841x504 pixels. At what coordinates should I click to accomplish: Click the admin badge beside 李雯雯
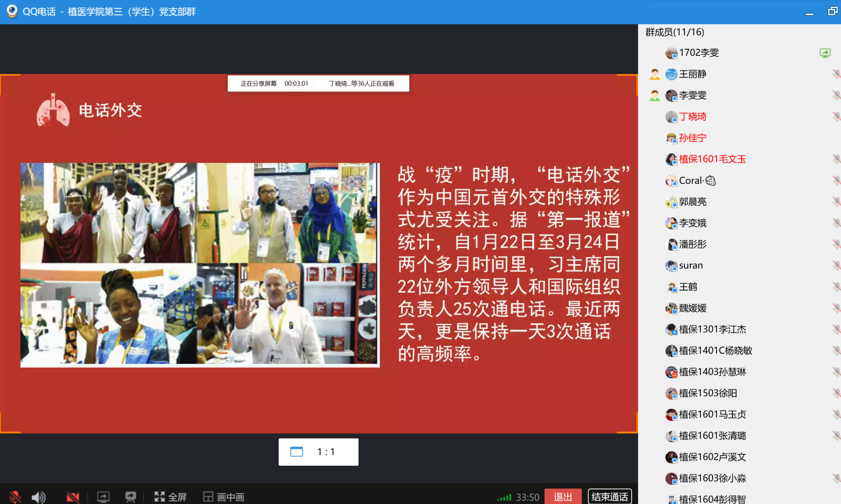pyautogui.click(x=654, y=96)
